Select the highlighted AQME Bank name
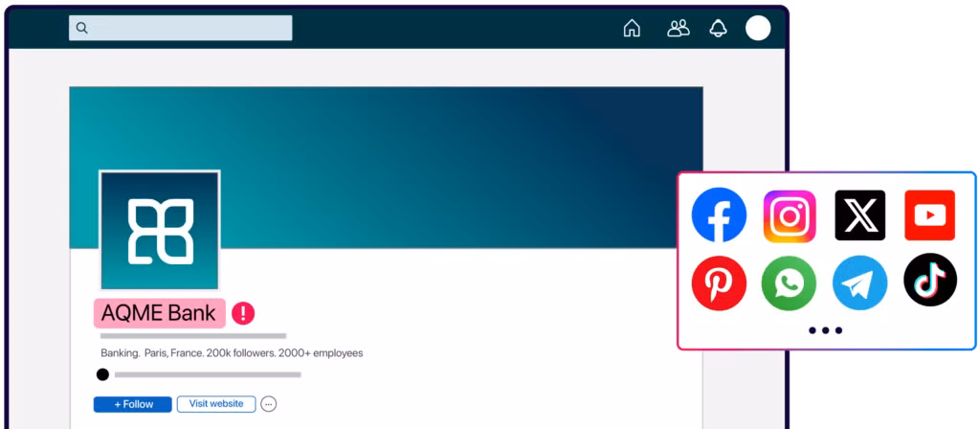980x429 pixels. click(x=159, y=313)
